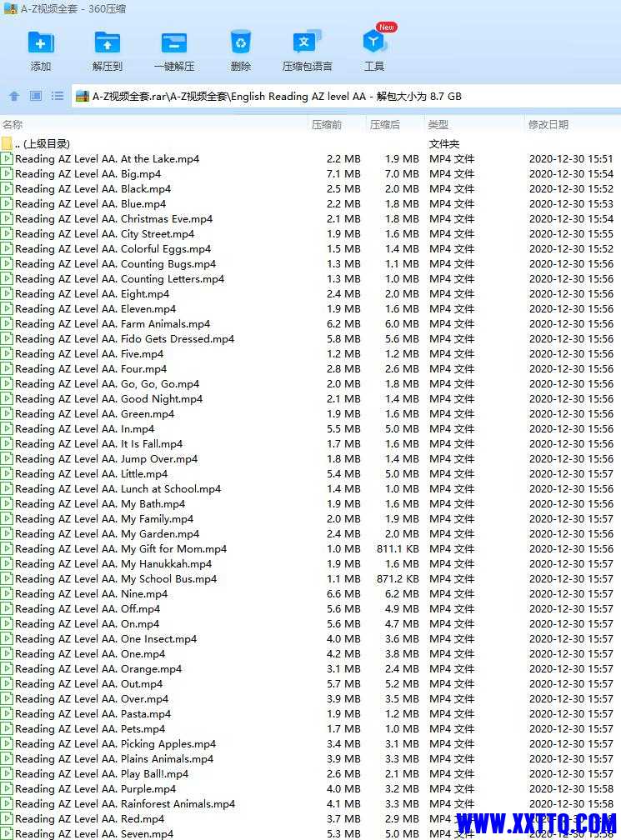Viewport: 621px width, 840px height.
Task: Click the Delete (删除) recycle icon
Action: coord(241,42)
